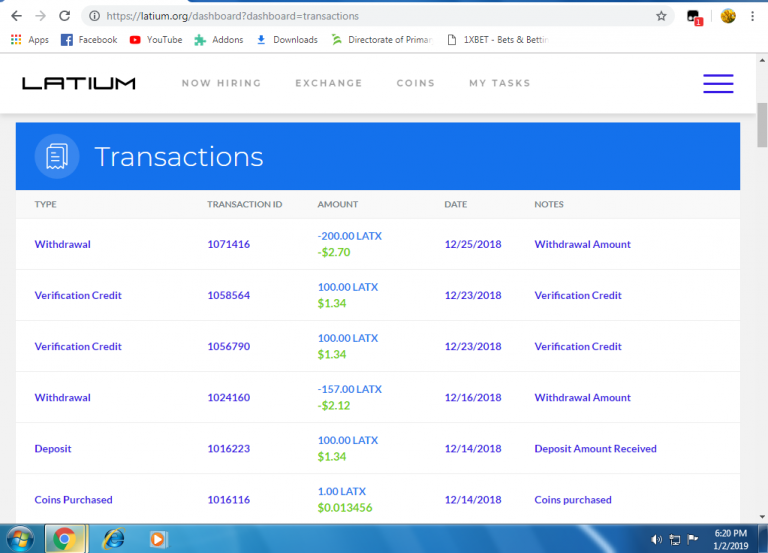Screen dimensions: 768x553
Task: Click the volume icon in system tray
Action: pos(657,540)
